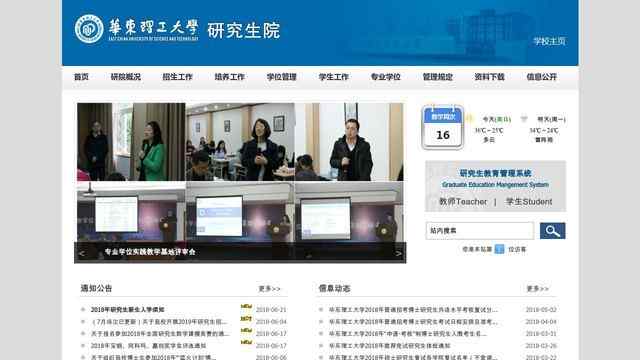
Task: Click the 信息动态 section heading
Action: point(334,288)
